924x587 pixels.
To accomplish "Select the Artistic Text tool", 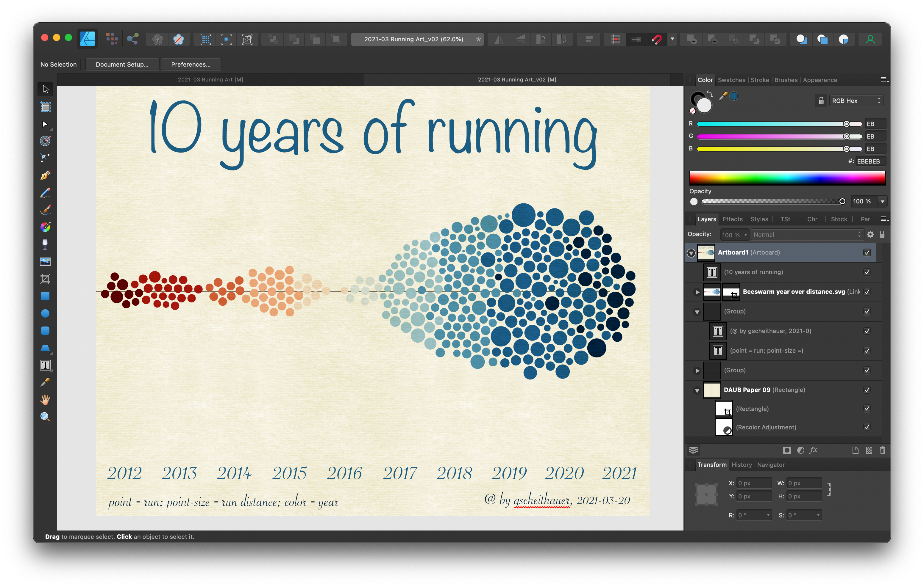I will tap(45, 365).
